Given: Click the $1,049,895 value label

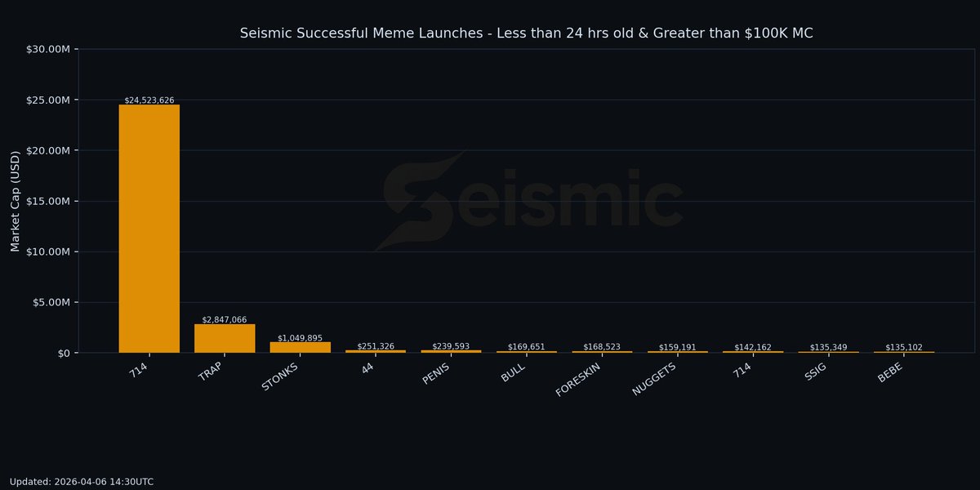Looking at the screenshot, I should pos(300,338).
